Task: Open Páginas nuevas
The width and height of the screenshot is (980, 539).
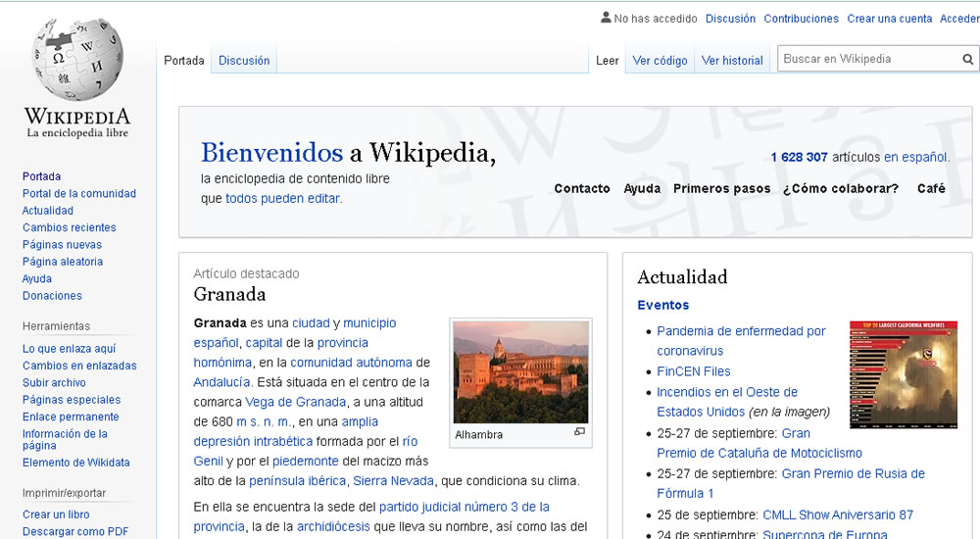Action: 63,244
